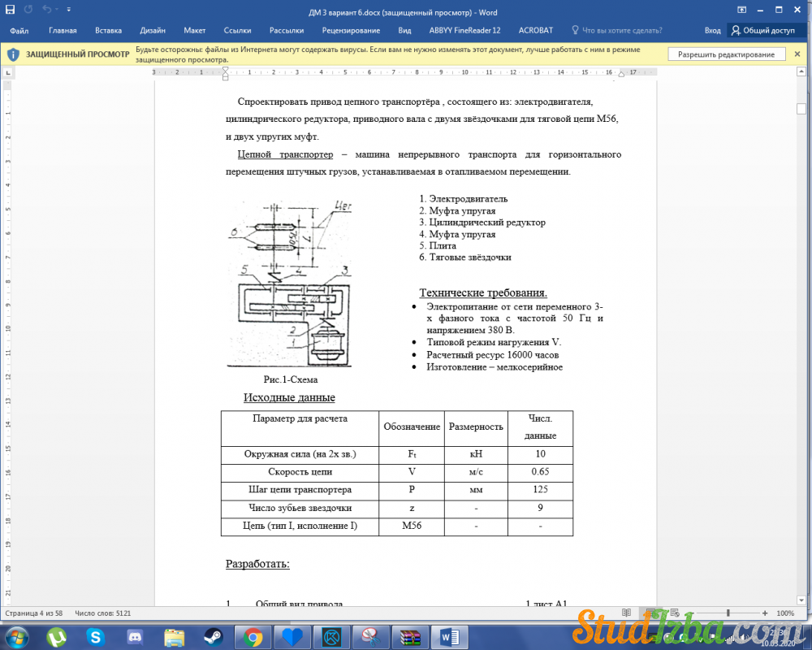Click the Разрешить редактирование button
Image resolution: width=812 pixels, height=650 pixels.
pyautogui.click(x=726, y=54)
